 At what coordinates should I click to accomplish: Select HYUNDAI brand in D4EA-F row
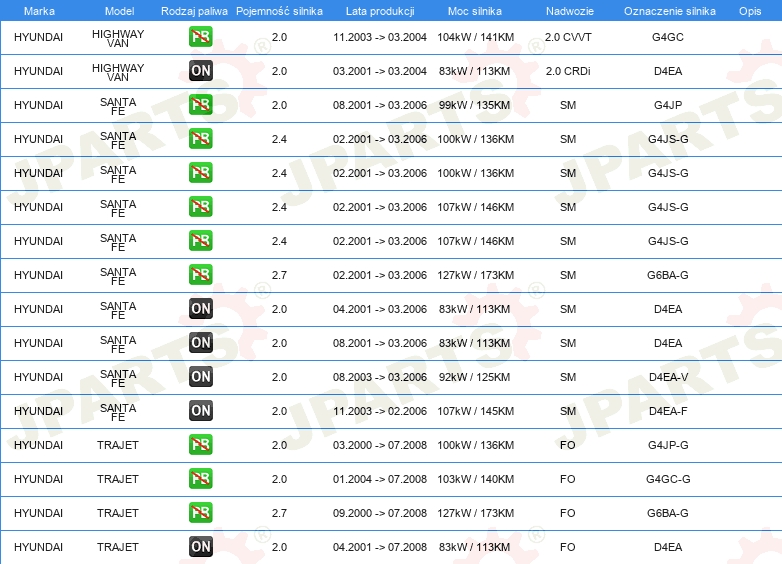coord(38,411)
